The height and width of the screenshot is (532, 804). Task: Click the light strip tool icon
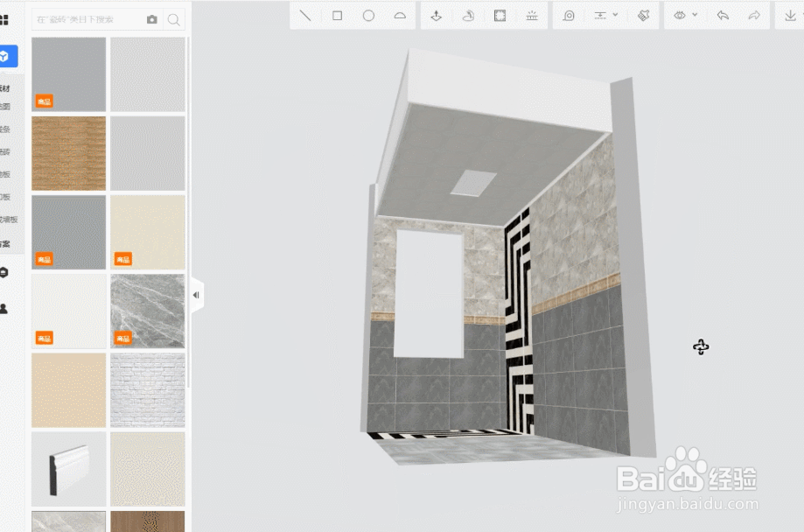tap(532, 16)
